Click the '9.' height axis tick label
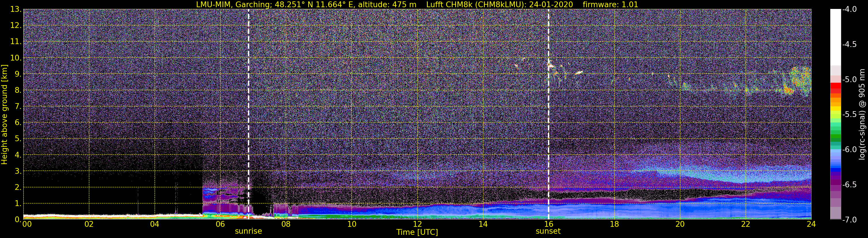The image size is (868, 238). pos(18,74)
